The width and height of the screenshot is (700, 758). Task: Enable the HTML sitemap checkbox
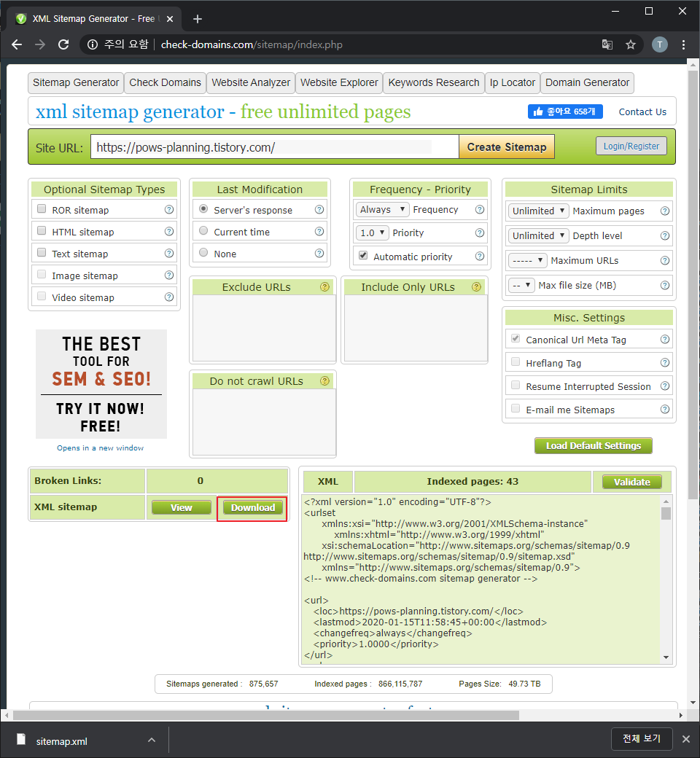tap(42, 230)
